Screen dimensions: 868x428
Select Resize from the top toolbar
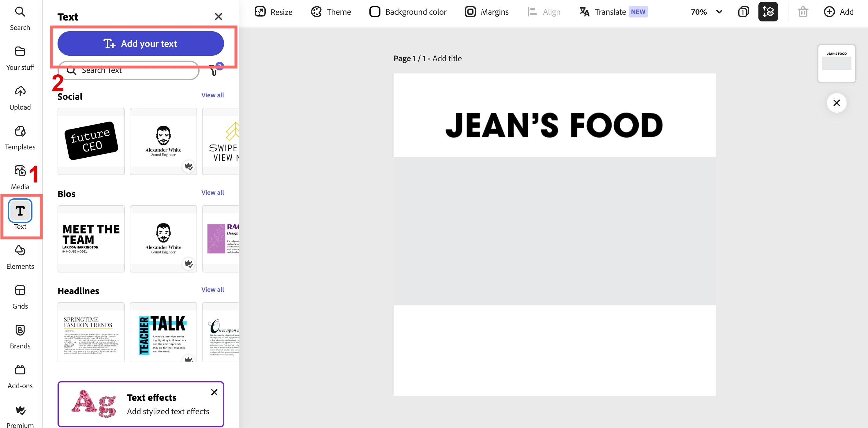coord(273,12)
